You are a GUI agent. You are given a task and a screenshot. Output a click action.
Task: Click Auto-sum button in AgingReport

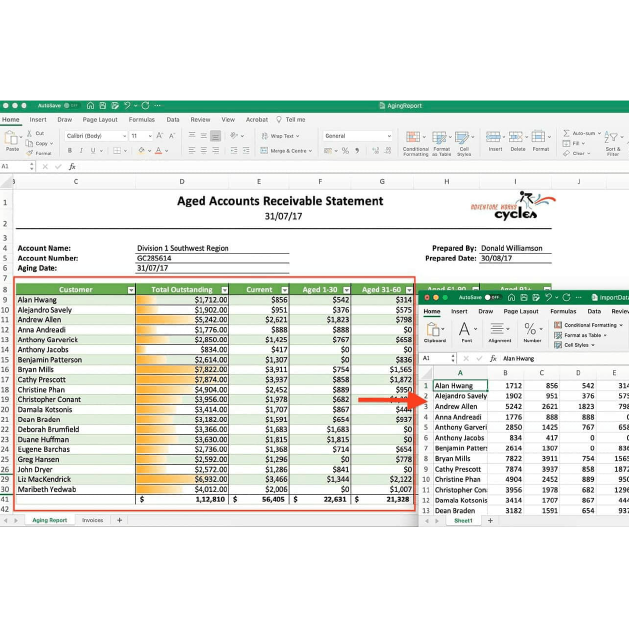(582, 133)
